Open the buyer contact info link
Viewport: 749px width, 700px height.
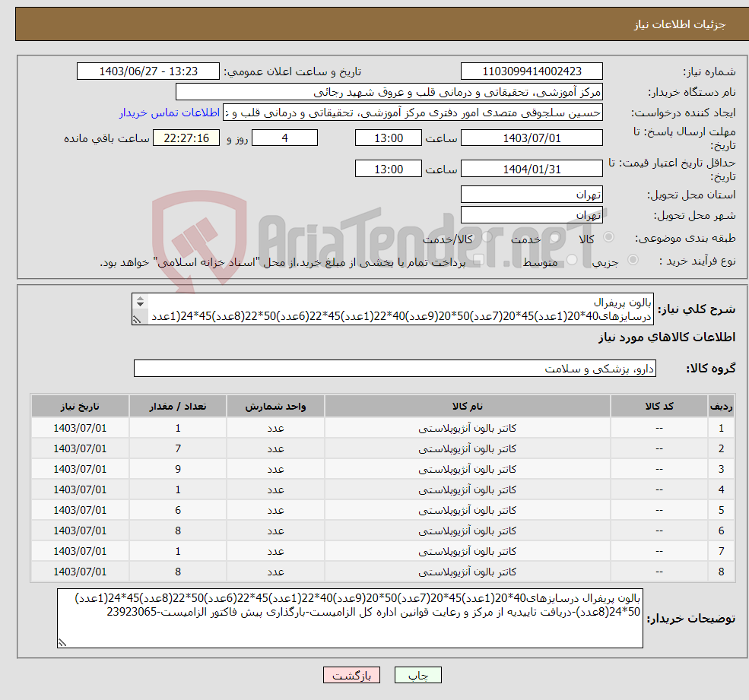click(x=170, y=112)
